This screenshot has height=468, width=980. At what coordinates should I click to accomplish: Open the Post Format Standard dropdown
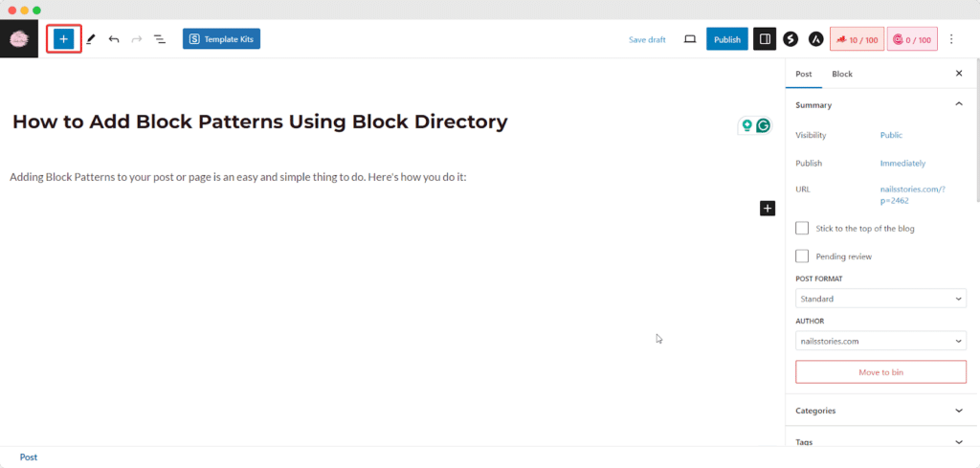coord(880,299)
